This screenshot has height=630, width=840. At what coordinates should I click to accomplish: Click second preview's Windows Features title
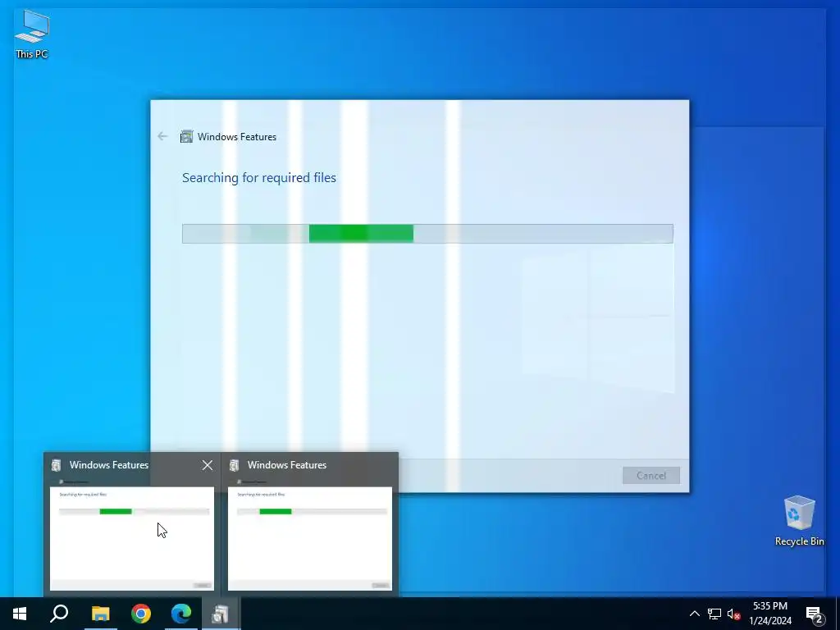tap(286, 465)
